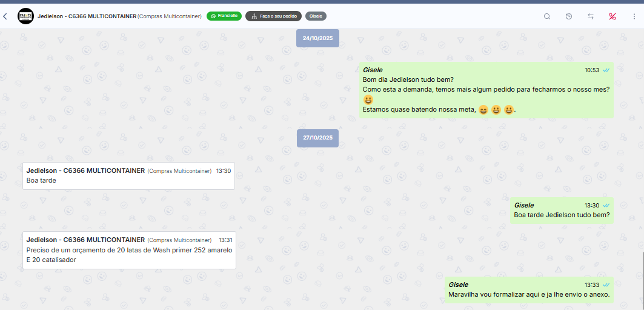Click the green Francielle WhatsApp tag
The image size is (644, 310).
(224, 16)
